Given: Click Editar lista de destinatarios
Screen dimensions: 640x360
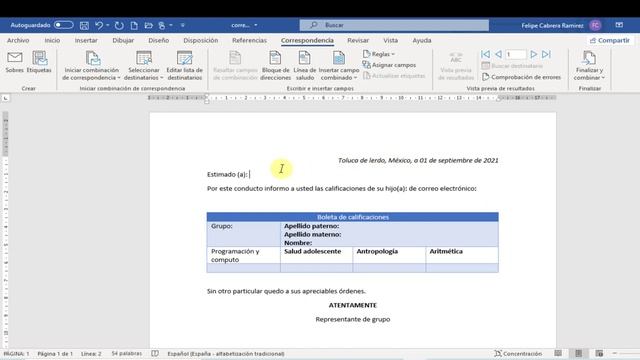Looking at the screenshot, I should click(x=185, y=66).
